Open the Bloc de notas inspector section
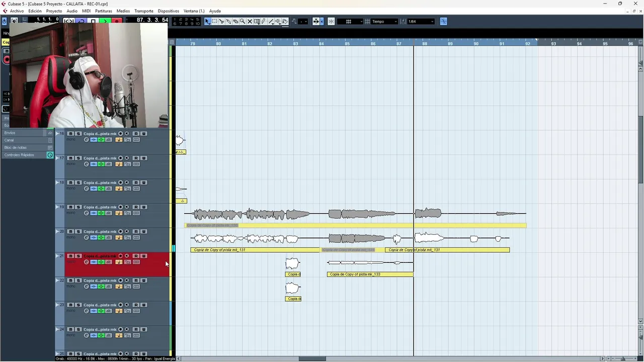644x362 pixels. point(28,148)
